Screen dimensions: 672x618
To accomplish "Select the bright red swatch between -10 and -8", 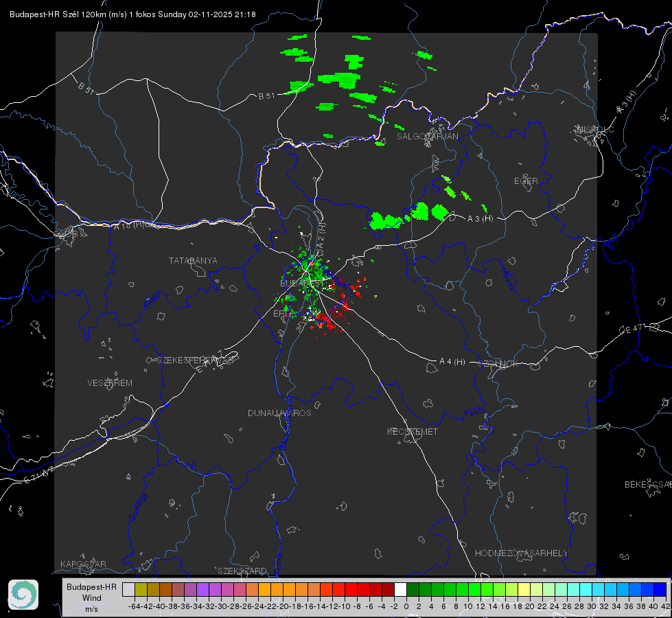I will [351, 589].
